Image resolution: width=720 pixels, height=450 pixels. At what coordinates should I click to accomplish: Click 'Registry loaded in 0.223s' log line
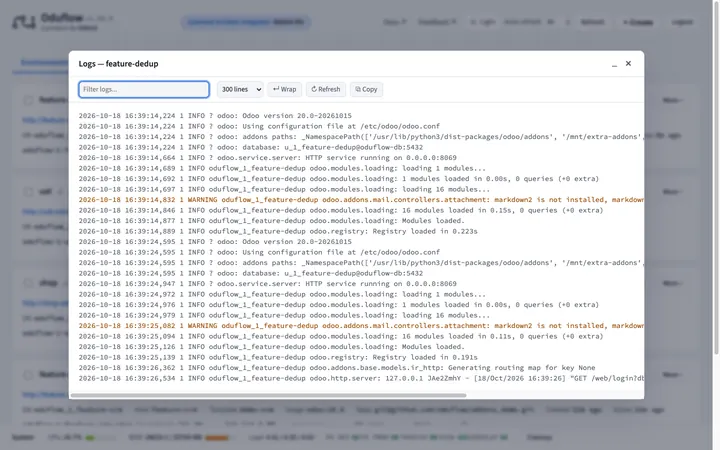pos(278,231)
